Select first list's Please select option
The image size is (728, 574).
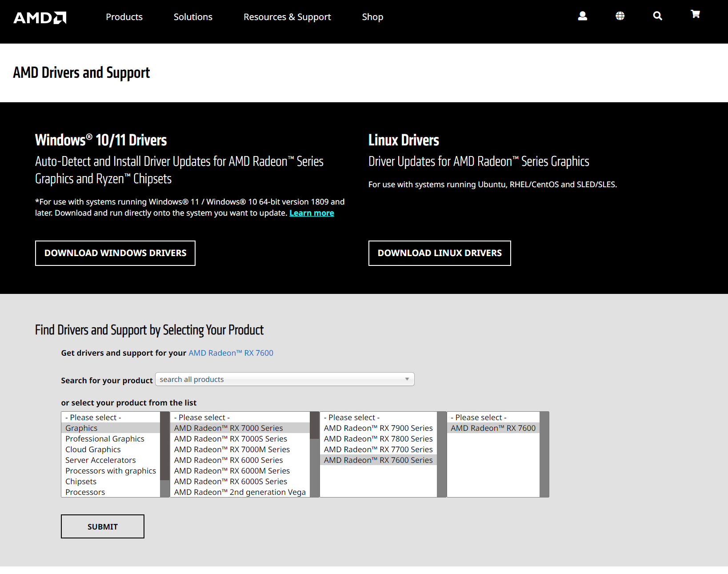coord(110,417)
